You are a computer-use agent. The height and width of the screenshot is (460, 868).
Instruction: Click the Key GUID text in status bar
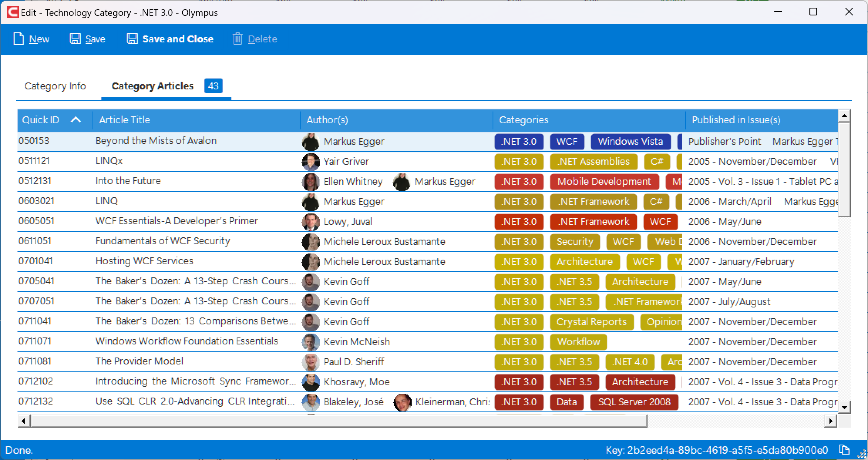(717, 450)
